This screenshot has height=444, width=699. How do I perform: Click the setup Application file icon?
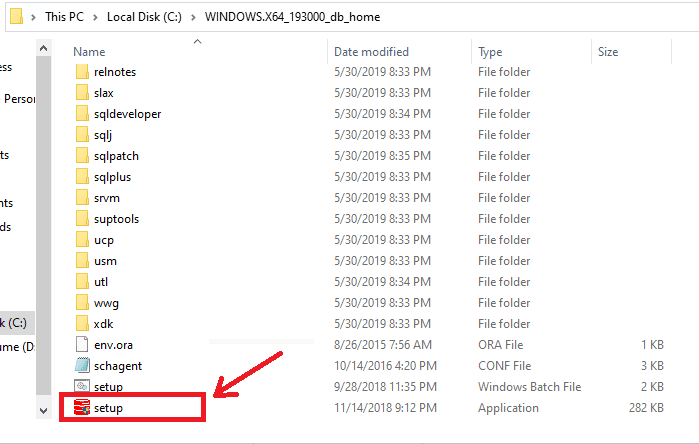(82, 408)
